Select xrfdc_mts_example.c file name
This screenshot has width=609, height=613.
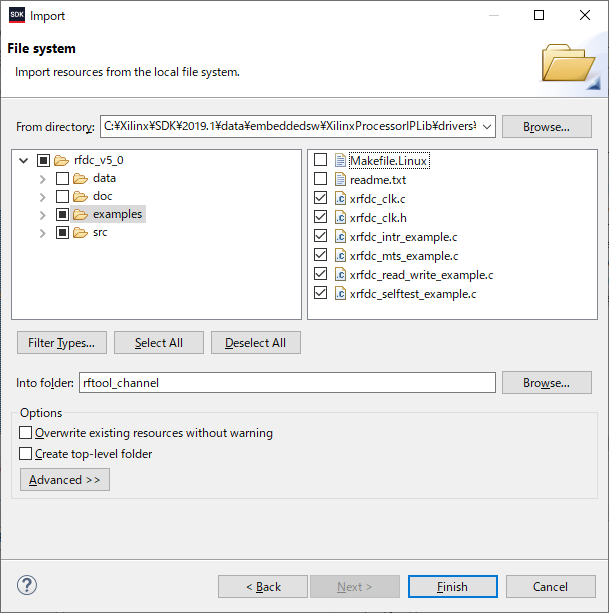coord(404,256)
